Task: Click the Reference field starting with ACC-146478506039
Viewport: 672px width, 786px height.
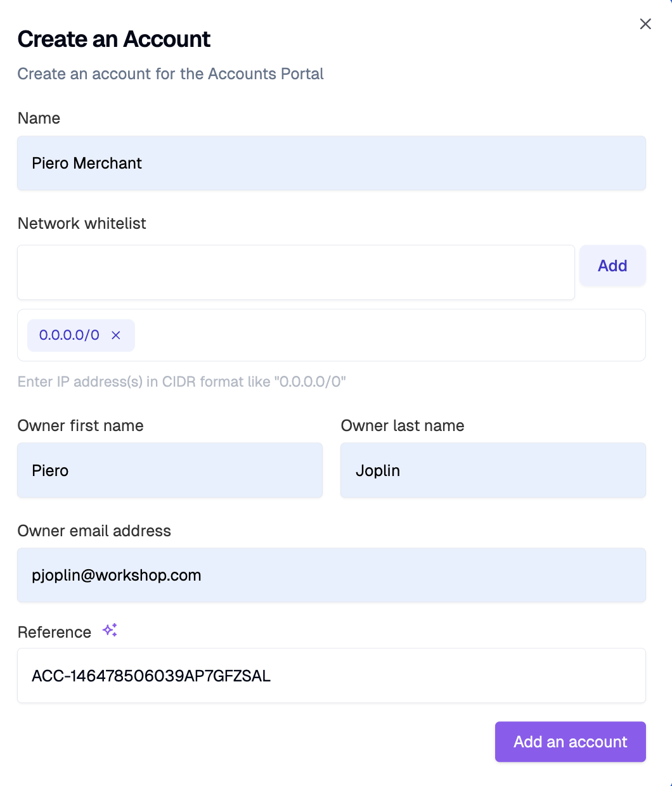Action: pyautogui.click(x=332, y=676)
